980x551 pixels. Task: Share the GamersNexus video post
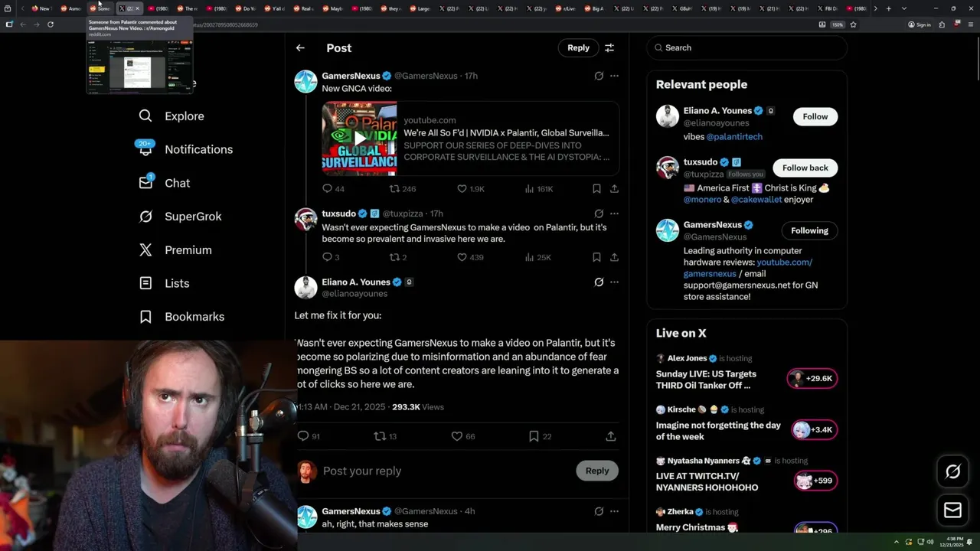coord(614,188)
